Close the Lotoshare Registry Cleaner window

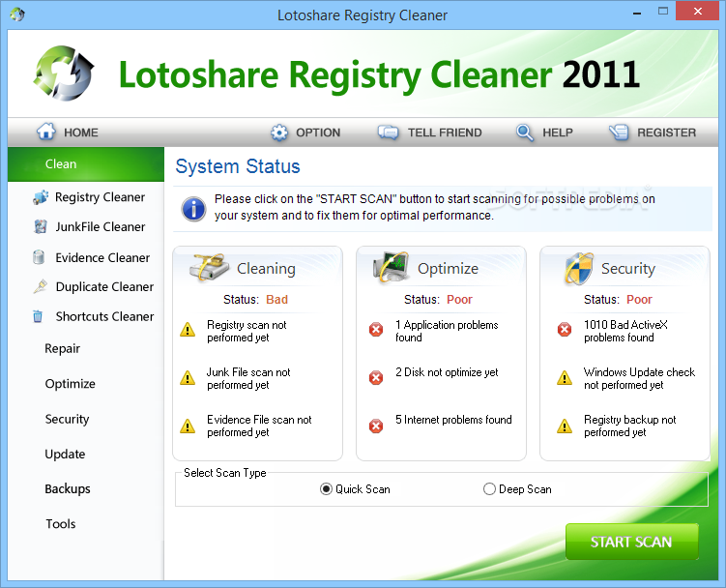click(x=697, y=11)
